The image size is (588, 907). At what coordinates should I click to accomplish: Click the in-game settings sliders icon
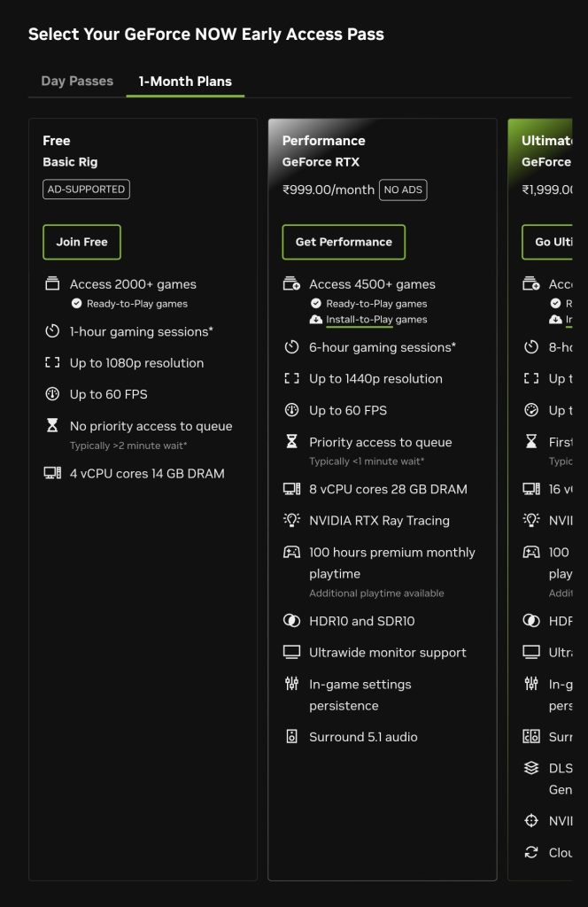291,684
